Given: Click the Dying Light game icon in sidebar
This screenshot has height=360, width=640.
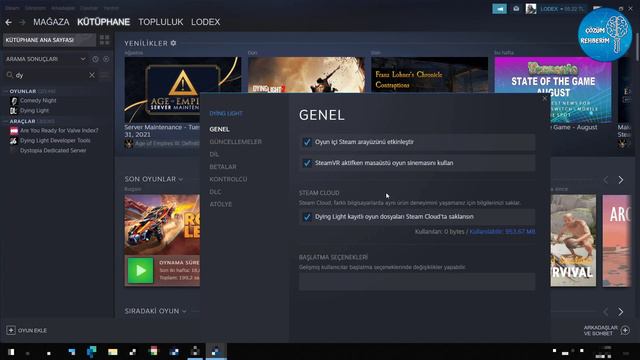Looking at the screenshot, I should [x=14, y=111].
